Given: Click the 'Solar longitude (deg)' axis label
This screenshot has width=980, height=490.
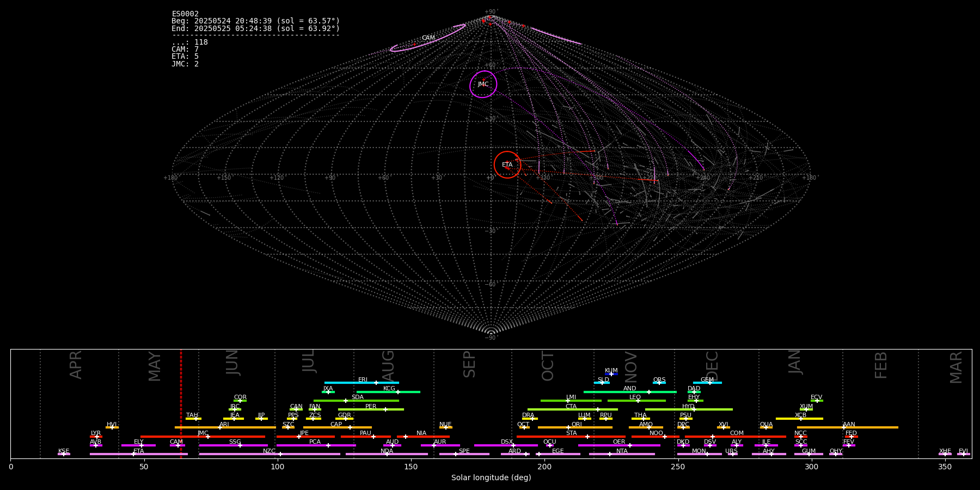Looking at the screenshot, I should coord(491,477).
